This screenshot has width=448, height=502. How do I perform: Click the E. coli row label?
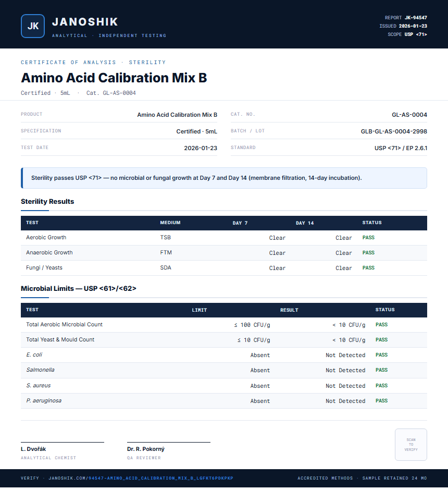click(x=34, y=354)
